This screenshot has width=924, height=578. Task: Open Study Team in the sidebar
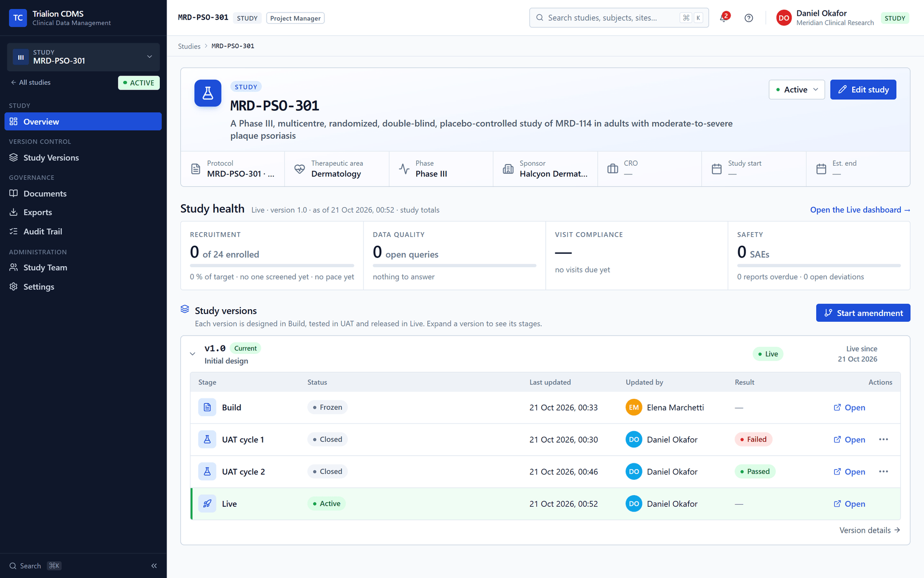pos(83,268)
